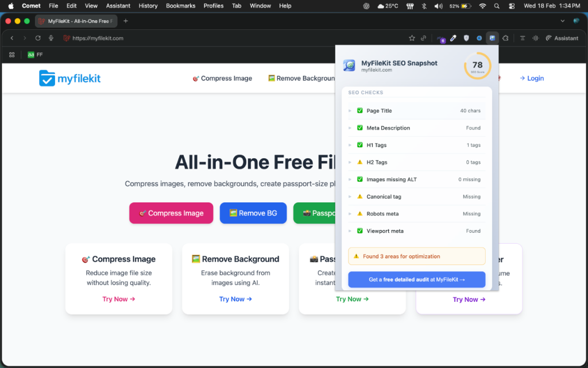This screenshot has height=368, width=588.
Task: Go forward to the next page
Action: (x=25, y=38)
